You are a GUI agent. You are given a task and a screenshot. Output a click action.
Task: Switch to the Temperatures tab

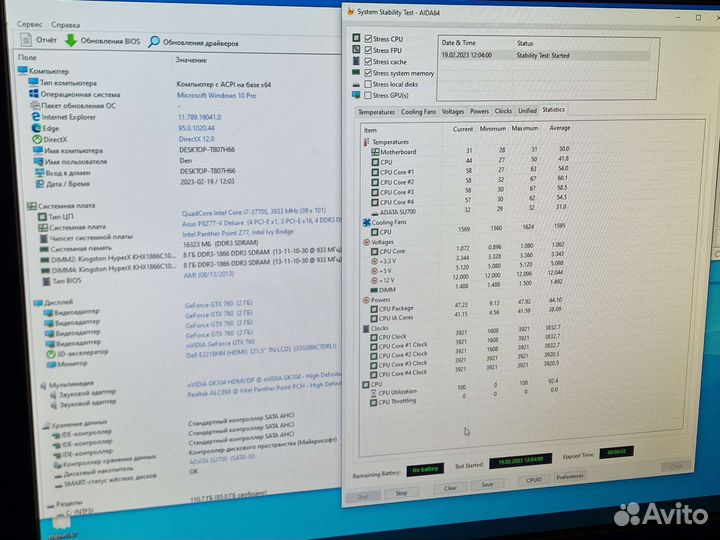tap(376, 112)
